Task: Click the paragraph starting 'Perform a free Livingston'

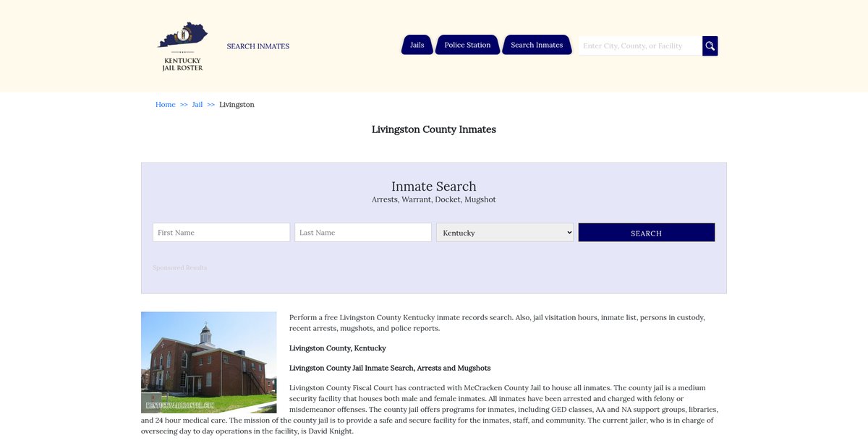Action: click(x=497, y=323)
